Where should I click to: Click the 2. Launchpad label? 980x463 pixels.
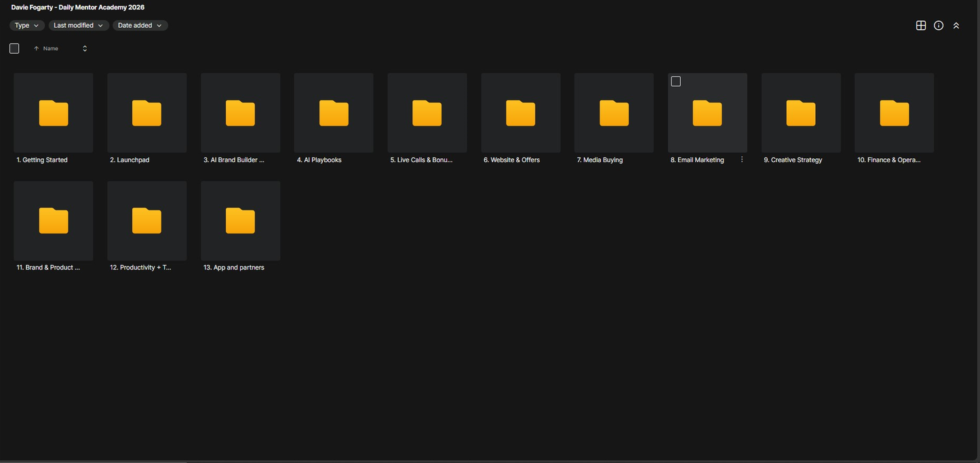(130, 160)
